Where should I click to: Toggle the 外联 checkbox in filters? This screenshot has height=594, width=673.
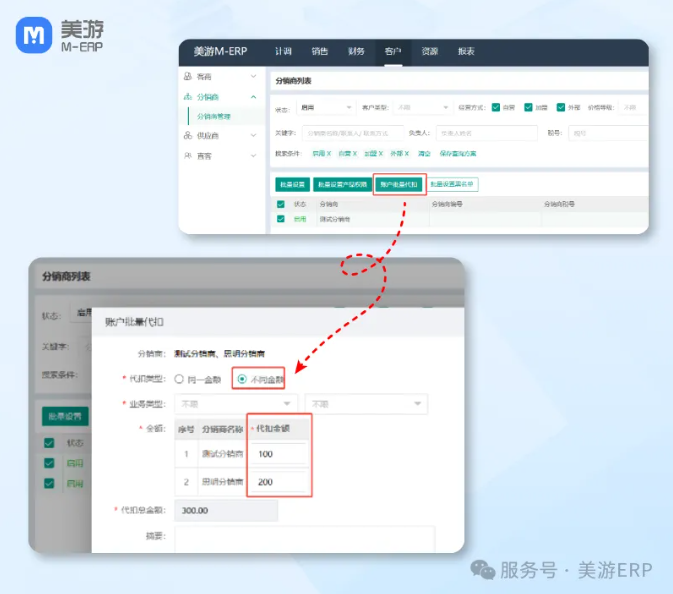561,107
